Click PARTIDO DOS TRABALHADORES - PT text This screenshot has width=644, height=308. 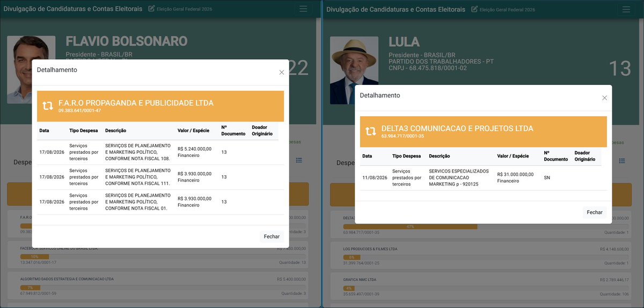[441, 62]
